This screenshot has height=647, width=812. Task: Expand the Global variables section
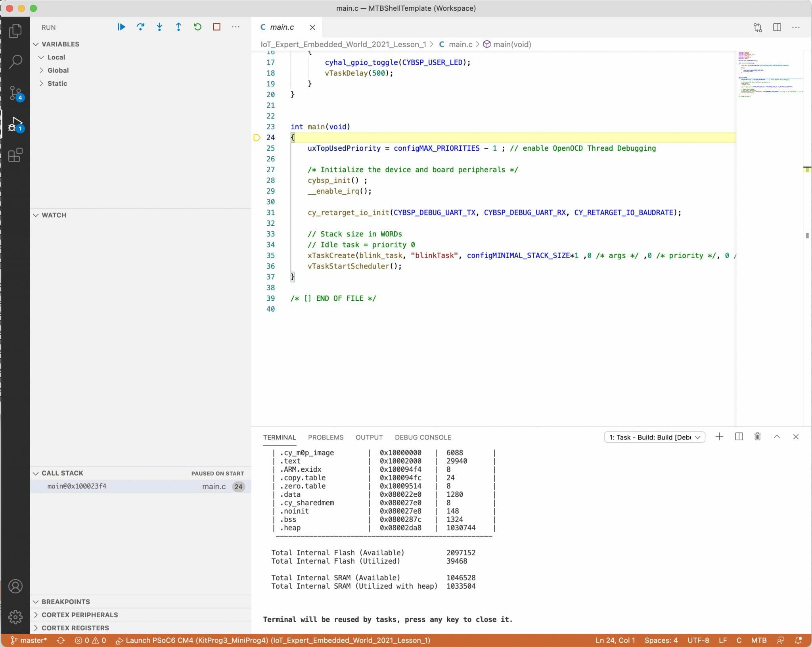tap(58, 70)
